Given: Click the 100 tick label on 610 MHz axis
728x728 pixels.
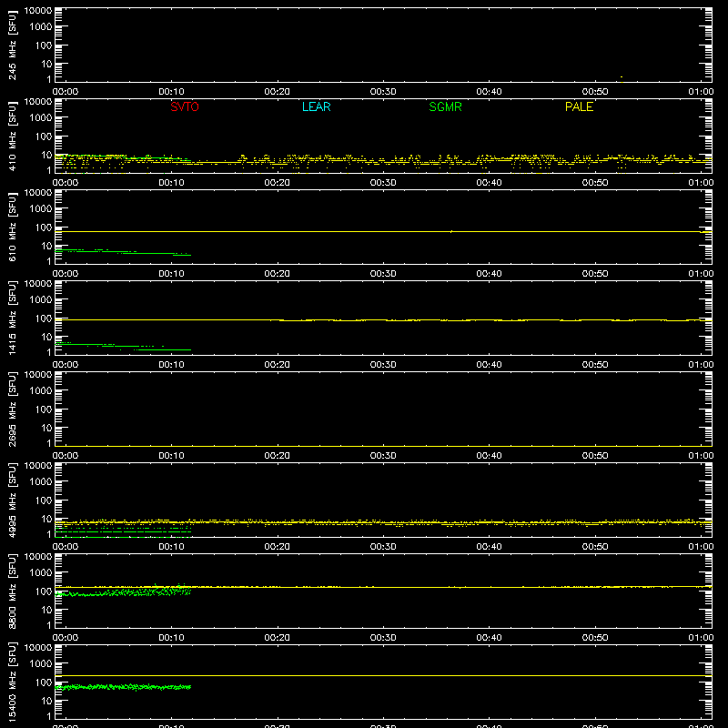Looking at the screenshot, I should point(44,227).
